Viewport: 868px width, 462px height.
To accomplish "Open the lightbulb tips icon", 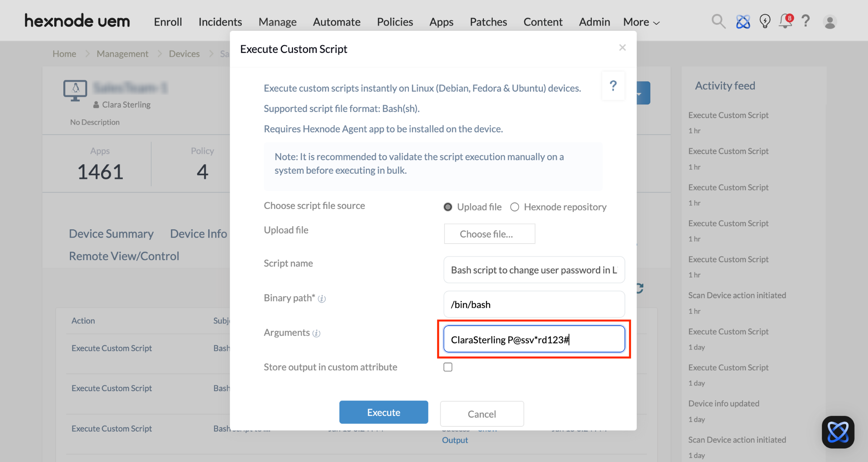I will 765,21.
